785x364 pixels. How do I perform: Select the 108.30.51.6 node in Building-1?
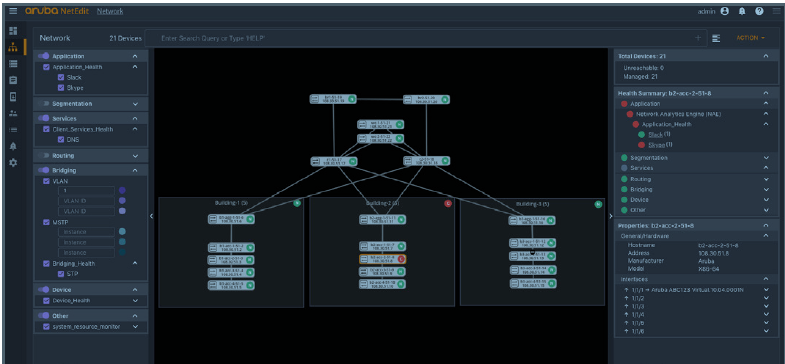231,219
